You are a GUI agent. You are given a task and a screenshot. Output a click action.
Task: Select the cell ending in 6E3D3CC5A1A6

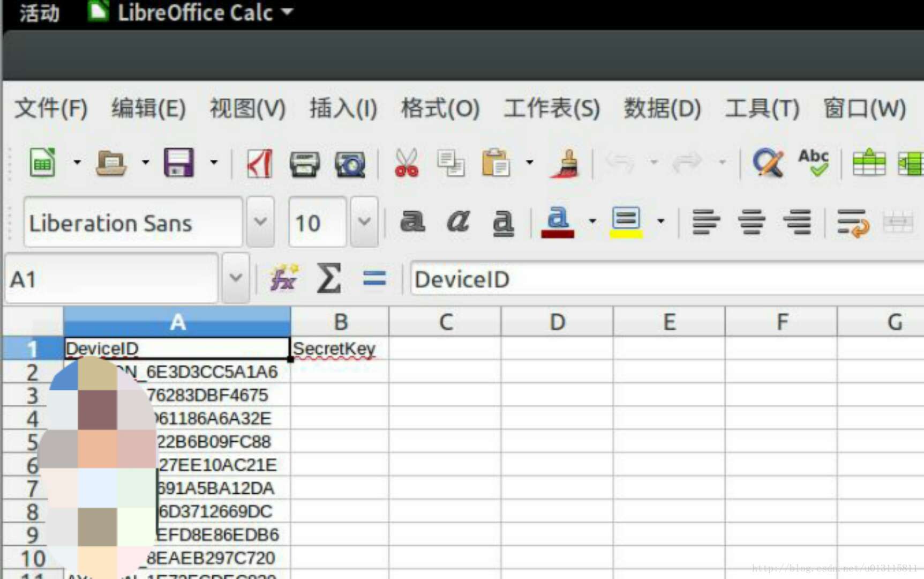[x=177, y=371]
